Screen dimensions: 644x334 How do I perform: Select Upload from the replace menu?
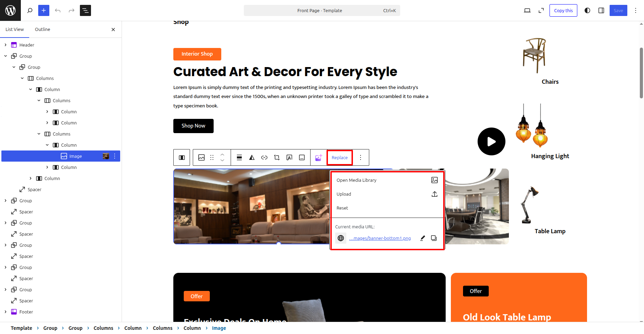344,194
